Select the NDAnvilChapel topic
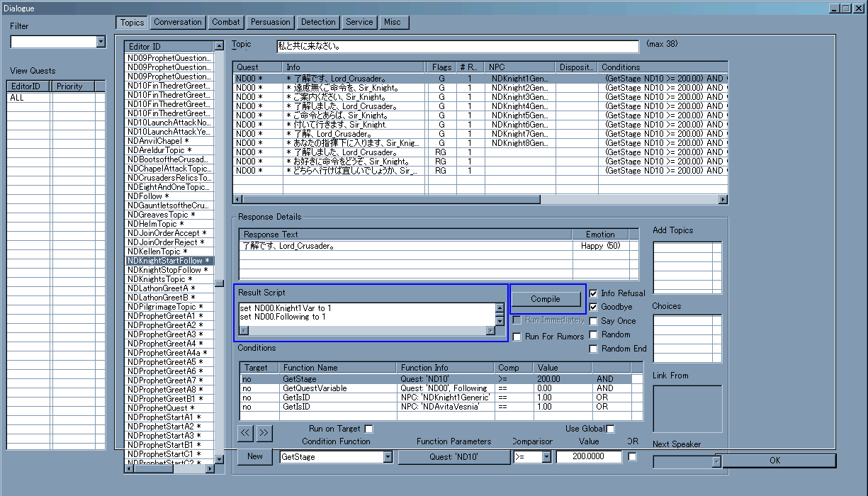This screenshot has height=496, width=868. point(169,141)
